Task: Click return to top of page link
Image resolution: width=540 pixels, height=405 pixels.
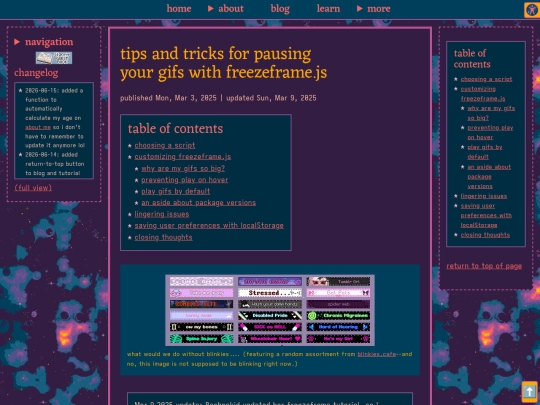Action: coord(484,266)
